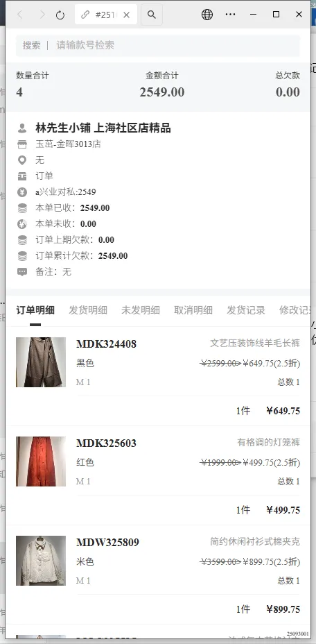Click the globe language icon
316x644 pixels.
pyautogui.click(x=207, y=15)
